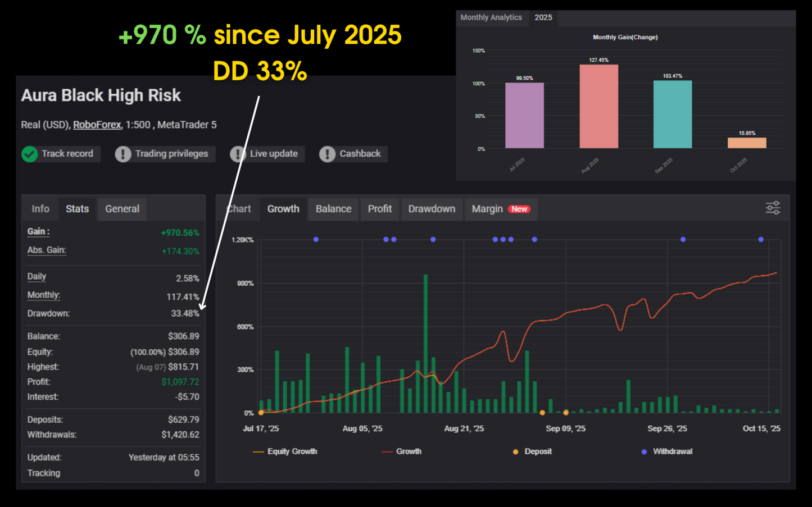Click the Live update exclamation icon
Viewport: 812px width, 507px height.
238,154
